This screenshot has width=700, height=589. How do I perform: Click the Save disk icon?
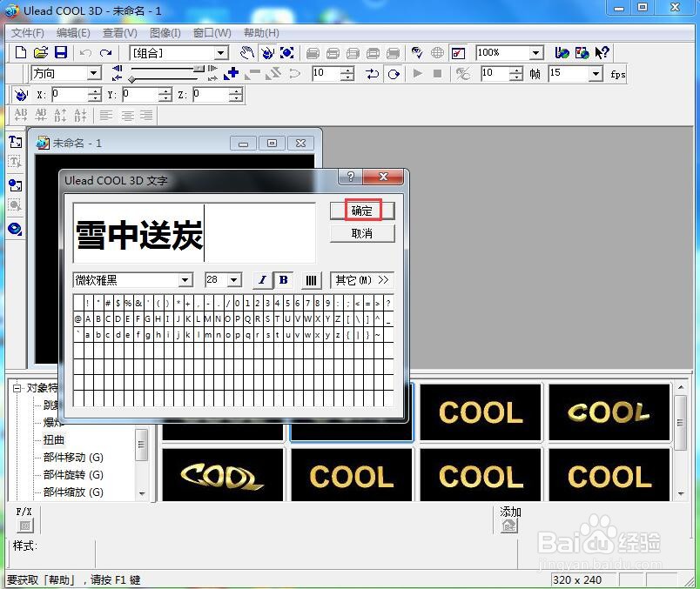(61, 52)
